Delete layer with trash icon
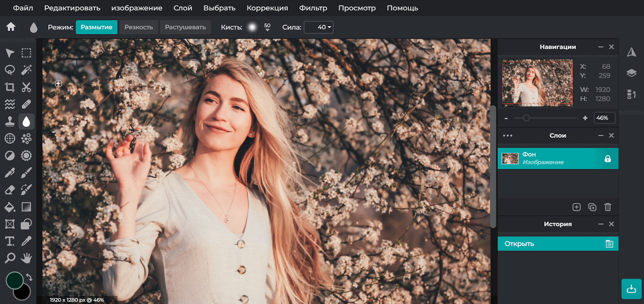Viewport: 644px width, 304px height. pyautogui.click(x=608, y=207)
